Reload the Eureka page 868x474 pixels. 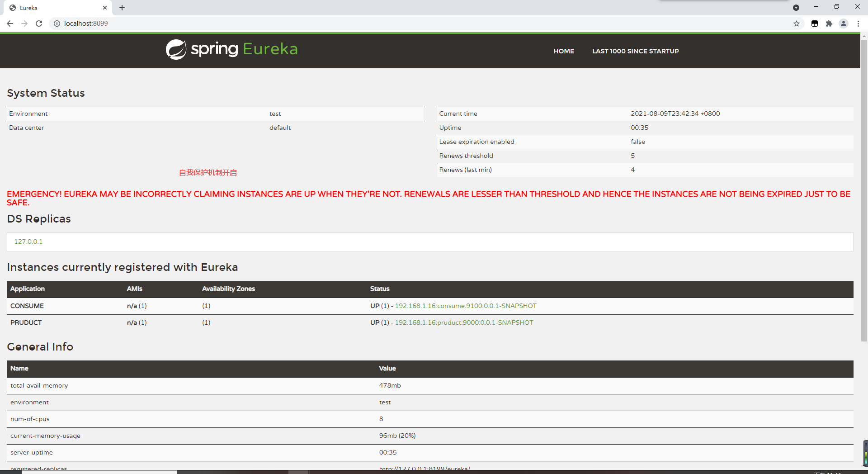coord(39,24)
